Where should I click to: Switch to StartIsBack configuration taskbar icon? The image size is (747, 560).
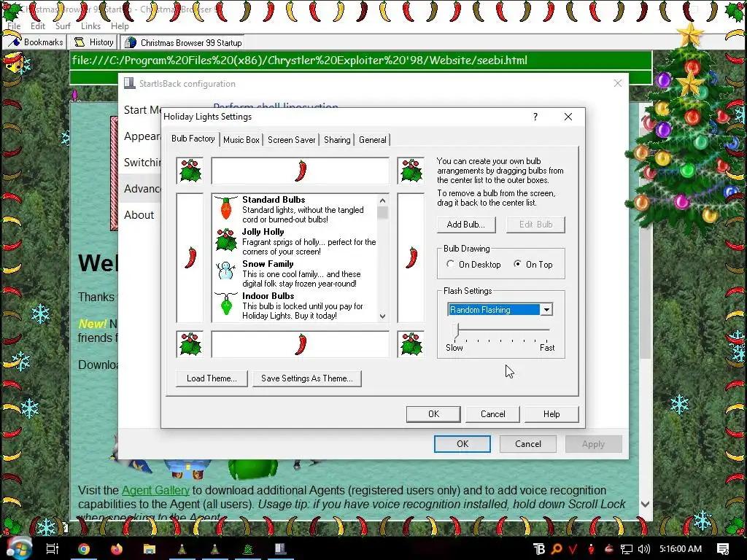(x=280, y=549)
